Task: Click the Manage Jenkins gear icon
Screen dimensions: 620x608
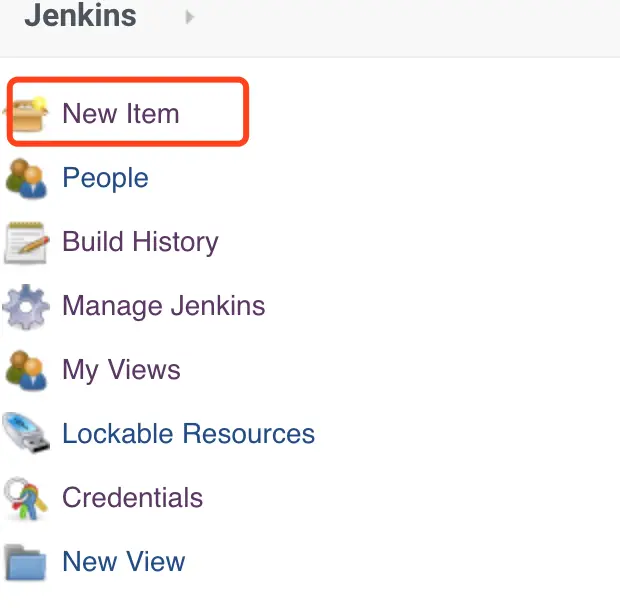Action: click(x=26, y=306)
